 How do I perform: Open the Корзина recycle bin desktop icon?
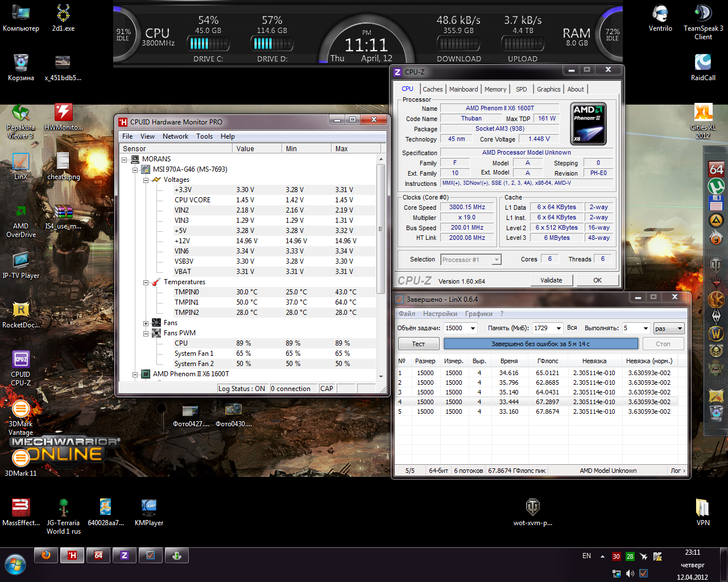(x=21, y=68)
